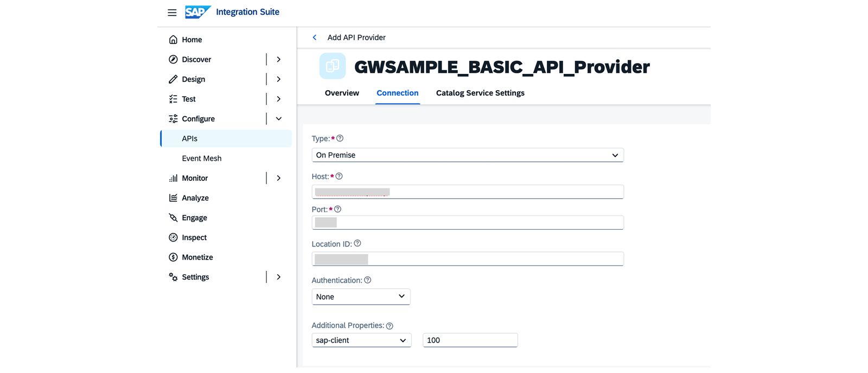The width and height of the screenshot is (868, 373).
Task: Collapse the Configure submenu
Action: [x=279, y=119]
